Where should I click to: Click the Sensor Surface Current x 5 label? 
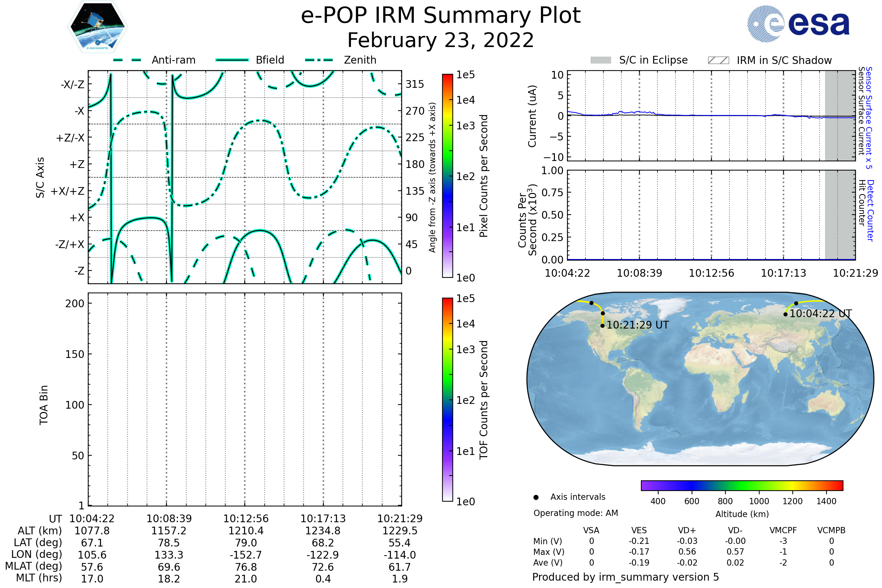pos(869,117)
